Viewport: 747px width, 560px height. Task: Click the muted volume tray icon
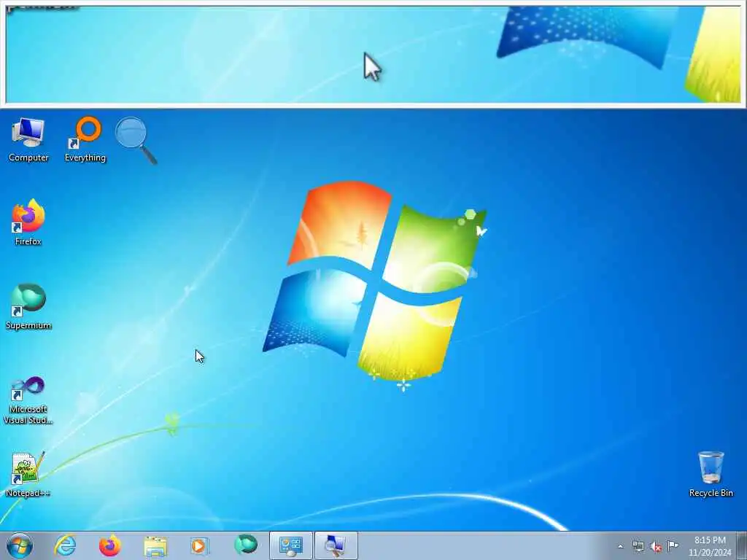[656, 546]
